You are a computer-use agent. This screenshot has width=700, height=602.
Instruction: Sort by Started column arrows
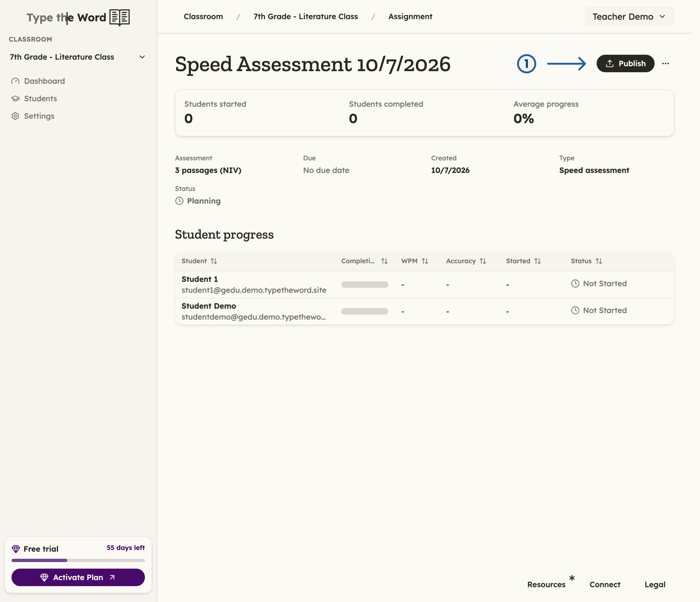[x=538, y=261]
